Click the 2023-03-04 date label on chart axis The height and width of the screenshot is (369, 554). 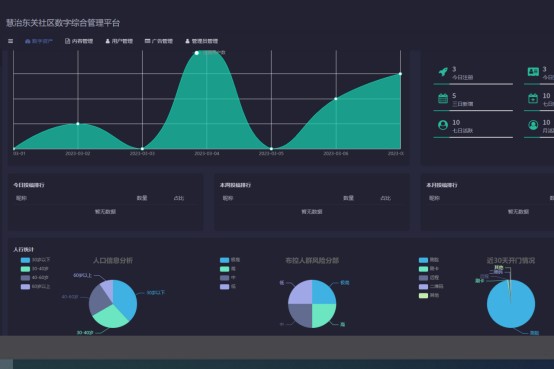click(x=207, y=153)
